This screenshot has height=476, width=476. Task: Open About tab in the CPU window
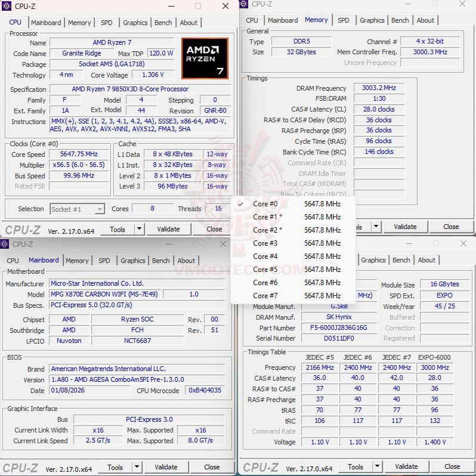[x=188, y=23]
